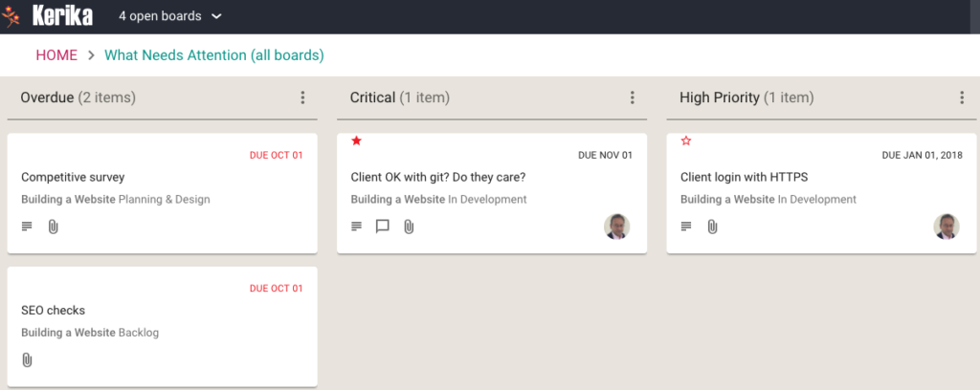Open attachments on SEO checks card
The height and width of the screenshot is (390, 980).
pos(27,360)
